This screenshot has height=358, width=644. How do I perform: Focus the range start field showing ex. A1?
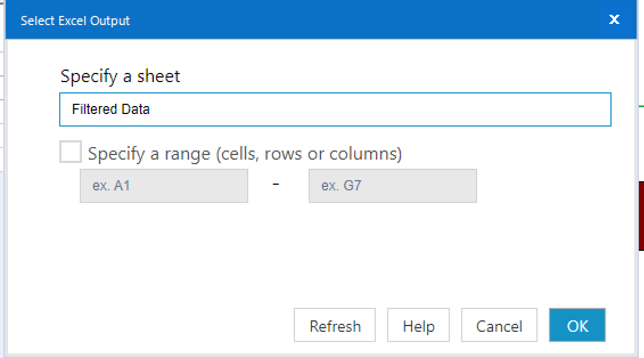[164, 186]
